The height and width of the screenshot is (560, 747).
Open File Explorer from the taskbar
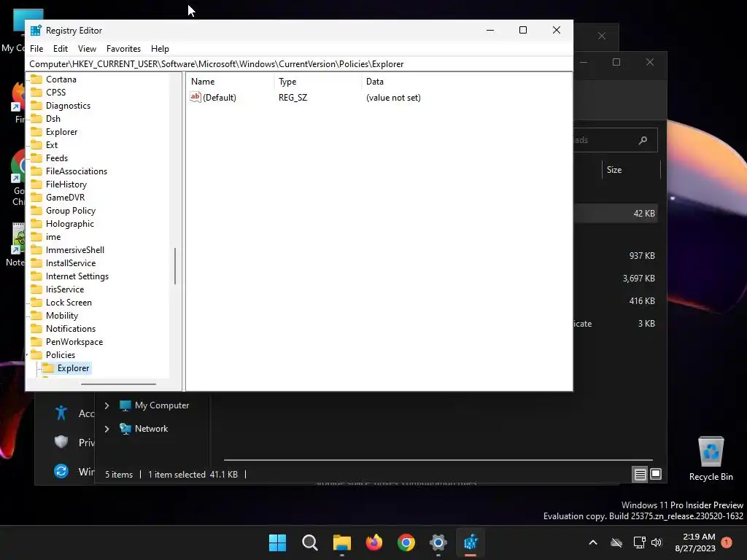[x=341, y=542]
